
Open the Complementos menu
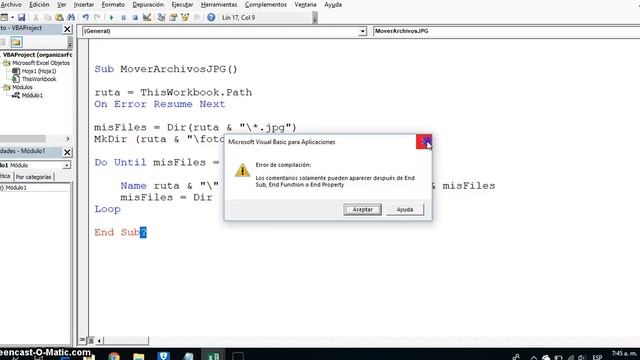coord(266,4)
